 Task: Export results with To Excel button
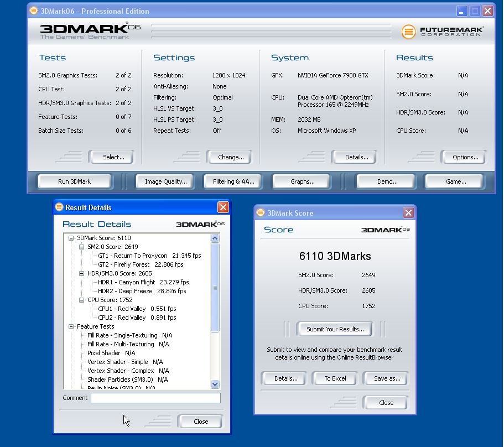click(335, 378)
